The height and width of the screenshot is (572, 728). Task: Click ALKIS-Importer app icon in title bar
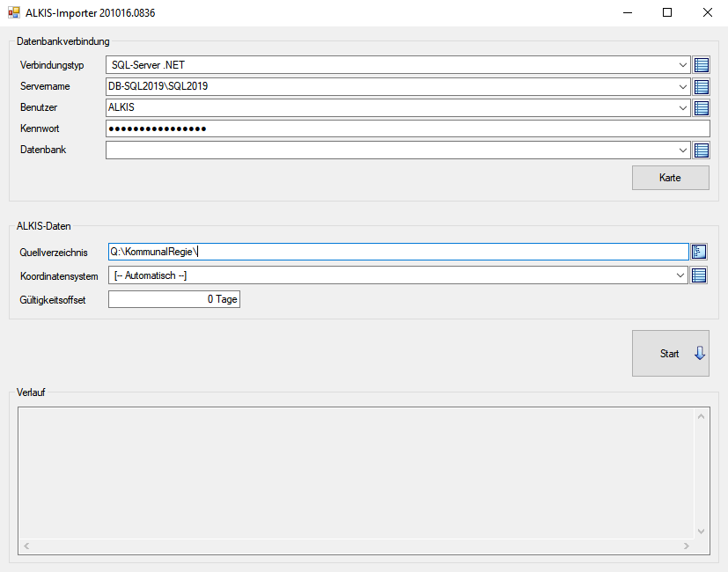pos(13,13)
